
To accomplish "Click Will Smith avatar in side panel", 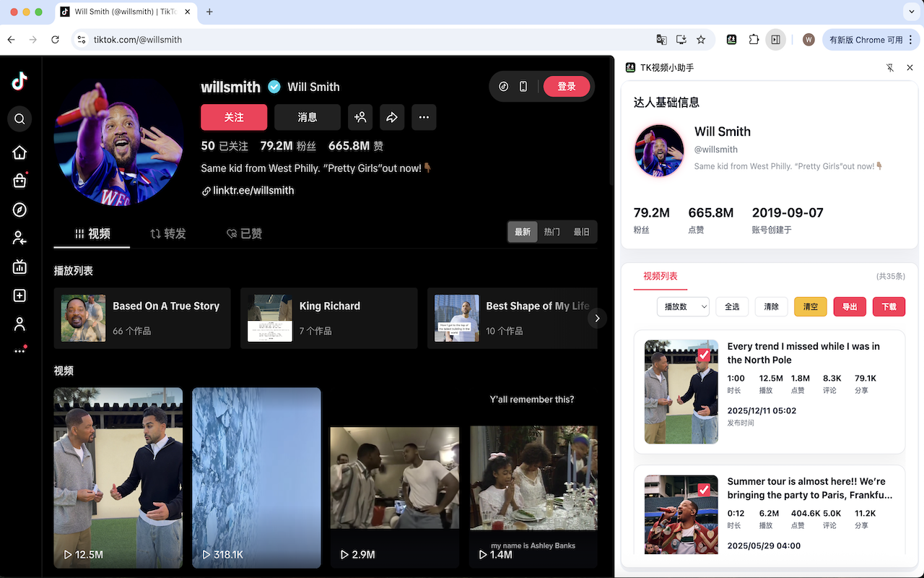I will point(659,150).
